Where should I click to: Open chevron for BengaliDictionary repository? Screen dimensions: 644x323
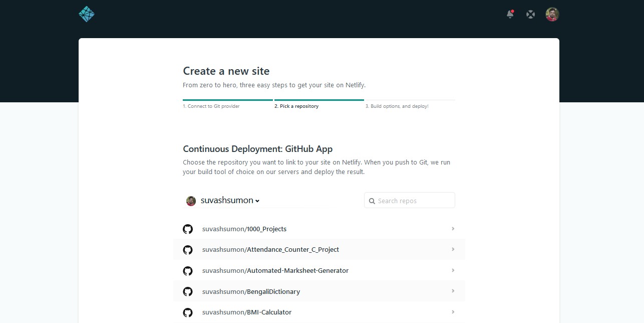click(453, 291)
